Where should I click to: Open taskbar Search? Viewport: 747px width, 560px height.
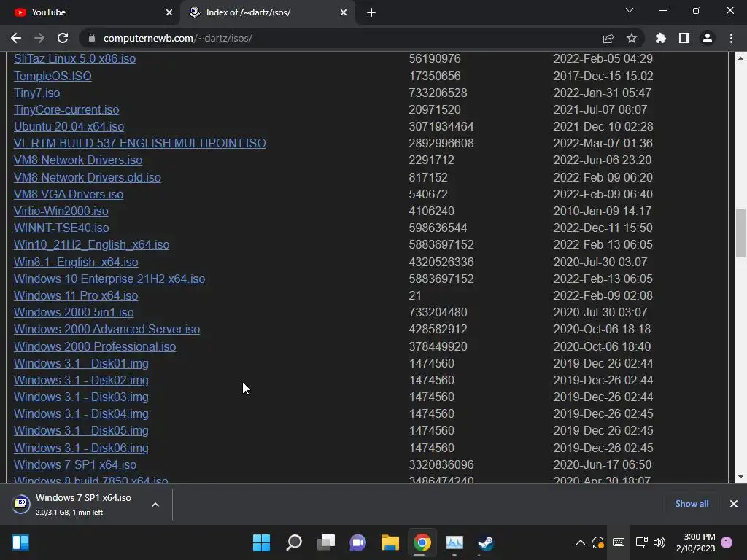pos(293,542)
